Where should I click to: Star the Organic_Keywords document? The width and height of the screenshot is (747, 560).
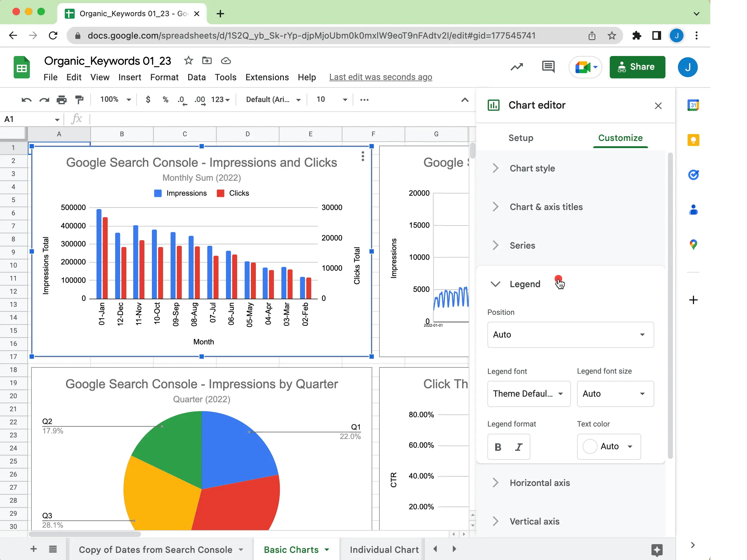pos(188,61)
